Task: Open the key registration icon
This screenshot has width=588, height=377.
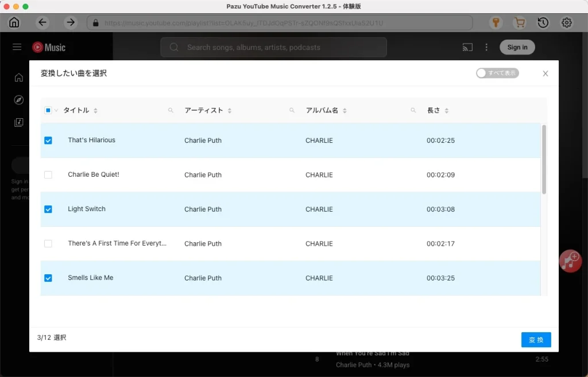Action: [x=496, y=22]
